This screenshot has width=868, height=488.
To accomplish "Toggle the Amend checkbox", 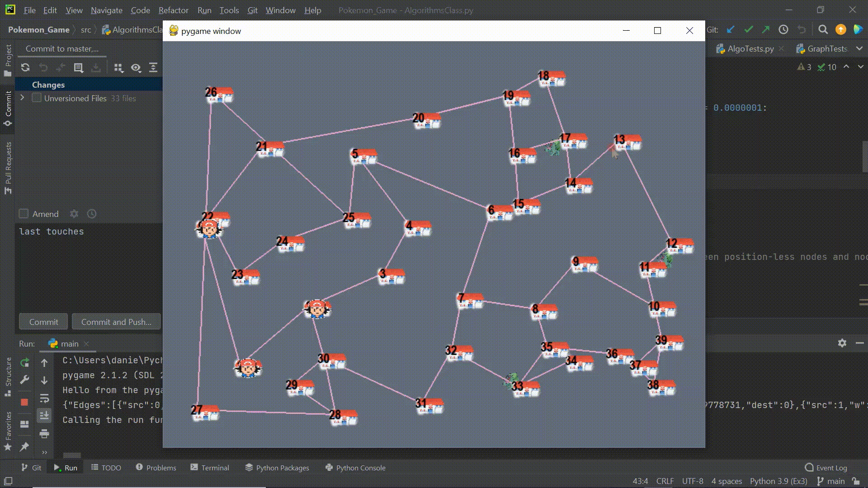I will click(24, 214).
